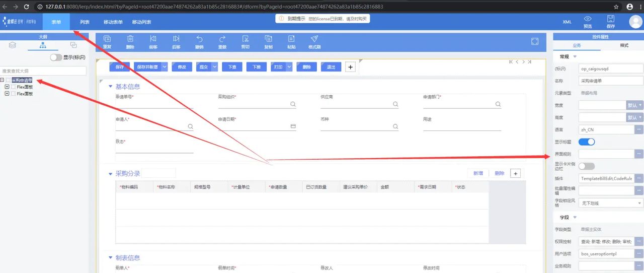Click the search icon in the 币种 field
Screen dimensions: 644x273
pyautogui.click(x=395, y=126)
